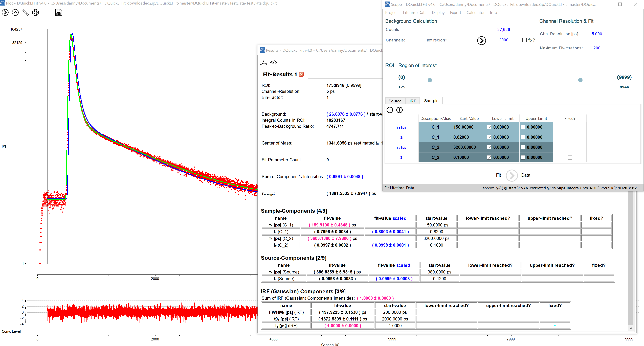Select the ruler tool in Plot window
The width and height of the screenshot is (644, 346).
(25, 12)
